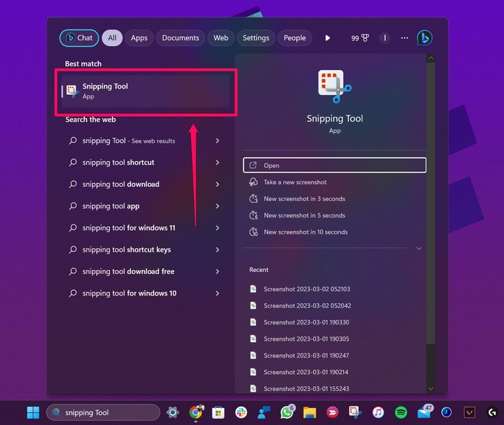Image resolution: width=504 pixels, height=425 pixels.
Task: Open the rewards points trophy indicator
Action: tap(360, 38)
